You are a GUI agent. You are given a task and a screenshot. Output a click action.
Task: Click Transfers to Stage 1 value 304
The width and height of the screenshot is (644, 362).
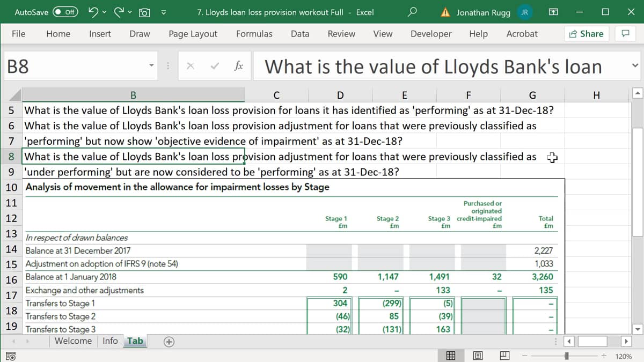pyautogui.click(x=340, y=303)
